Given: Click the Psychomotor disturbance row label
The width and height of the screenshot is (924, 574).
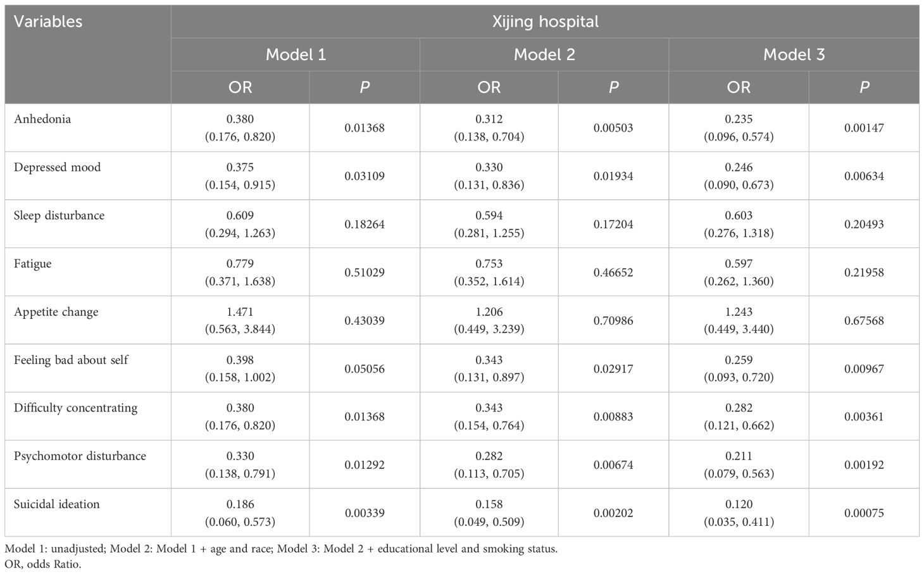Looking at the screenshot, I should (80, 456).
